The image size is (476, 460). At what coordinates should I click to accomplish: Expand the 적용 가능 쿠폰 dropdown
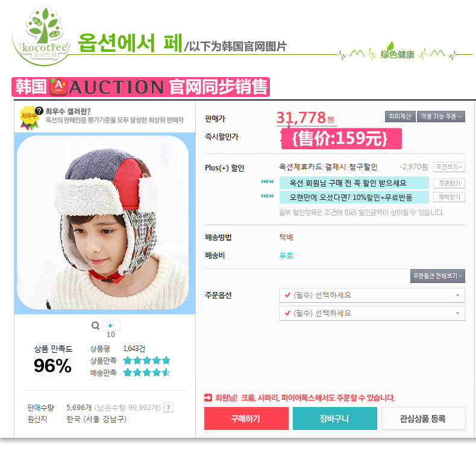(441, 117)
